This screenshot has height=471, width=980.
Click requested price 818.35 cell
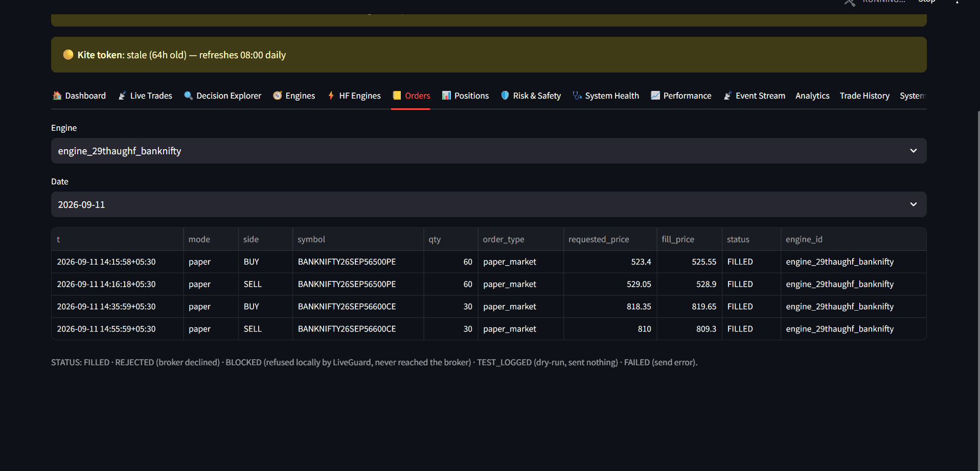click(x=610, y=307)
